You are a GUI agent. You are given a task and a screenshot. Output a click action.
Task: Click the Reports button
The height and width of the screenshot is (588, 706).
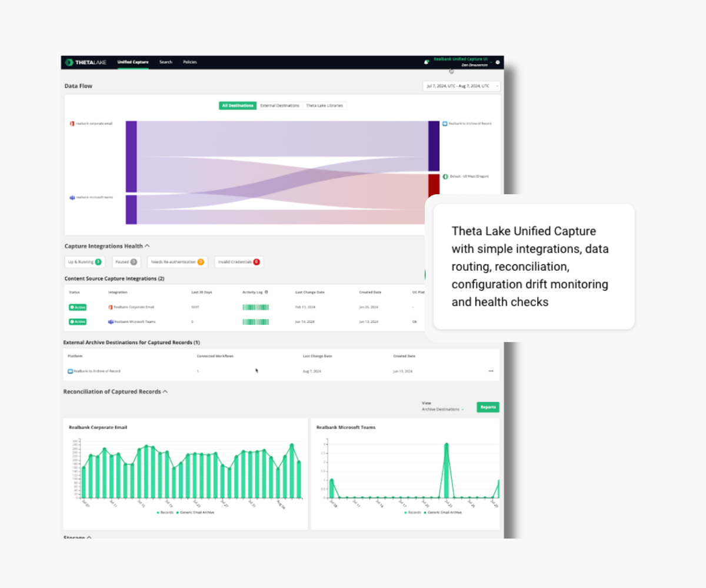click(x=488, y=407)
